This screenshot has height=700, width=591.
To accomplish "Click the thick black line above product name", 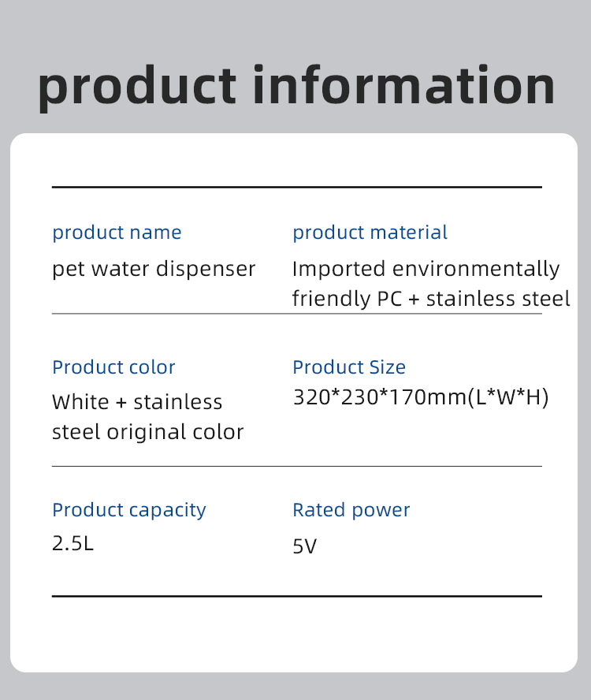I will pos(296,187).
